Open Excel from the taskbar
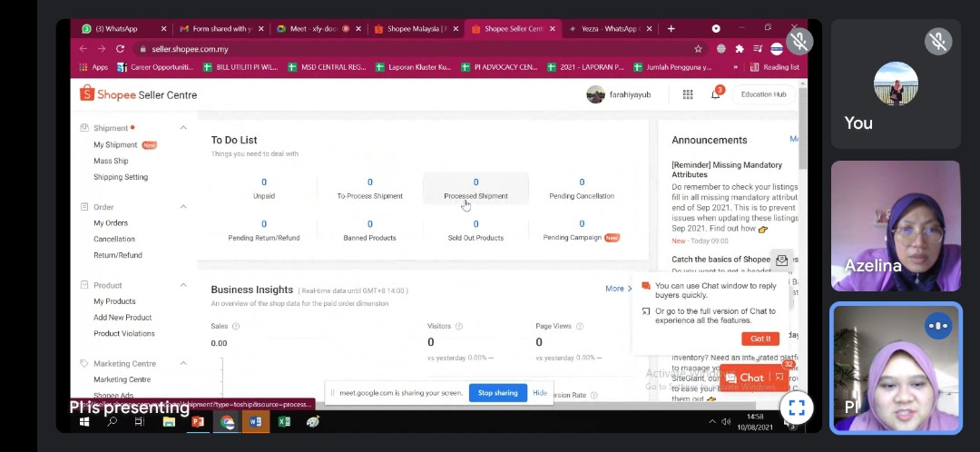This screenshot has height=452, width=980. 284,422
